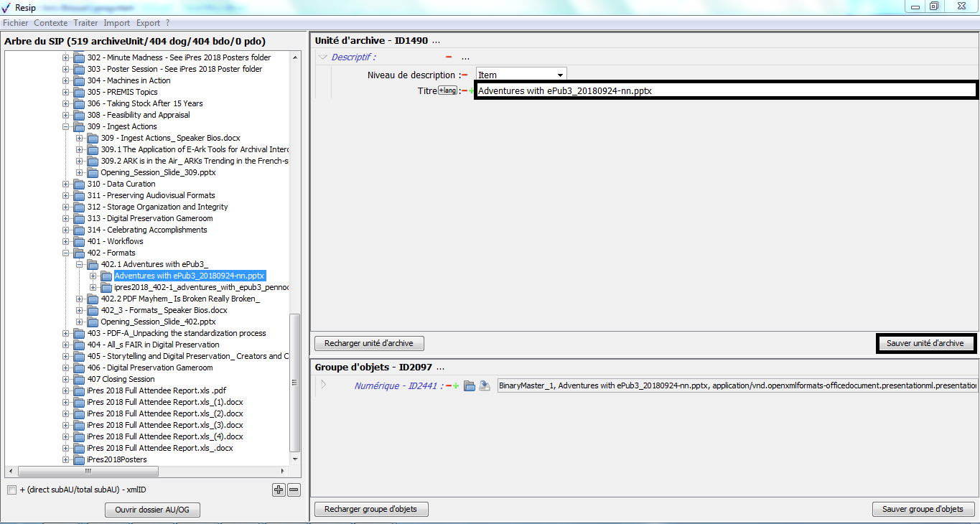Open the Traiter menu
Image resolution: width=980 pixels, height=524 pixels.
[85, 23]
